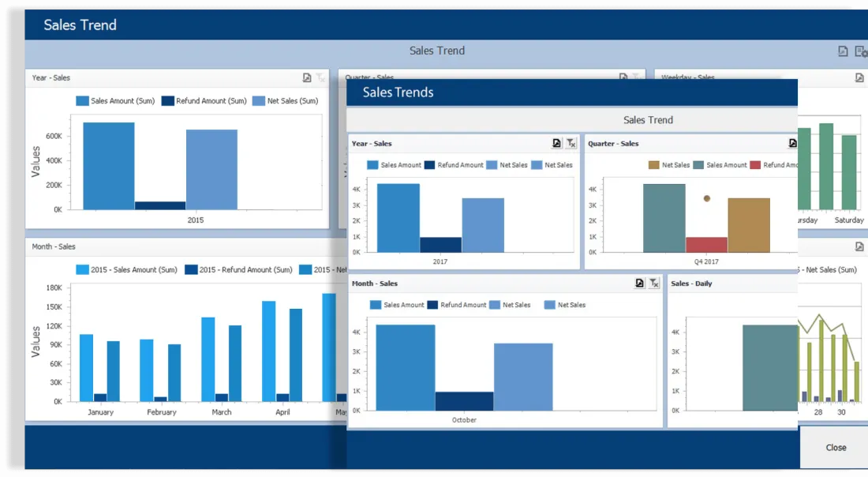This screenshot has height=477, width=868.
Task: Click red Refund Amount swatch in Quarter - Sales legend
Action: coord(755,165)
